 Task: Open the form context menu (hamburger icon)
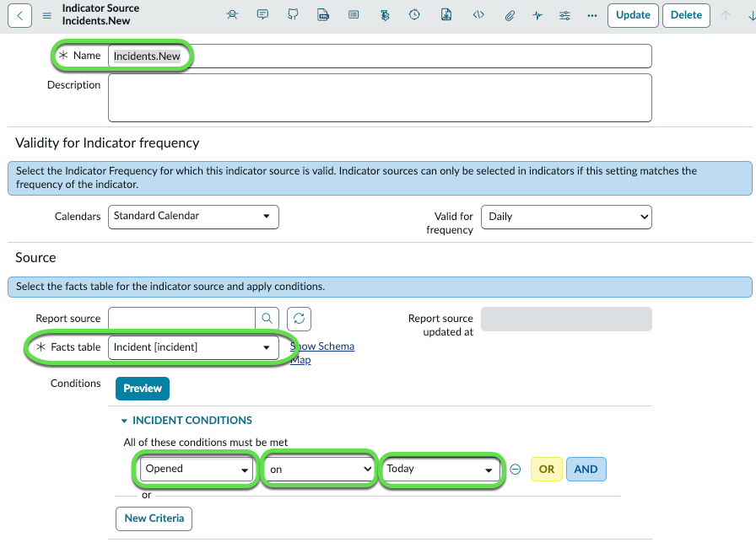46,15
